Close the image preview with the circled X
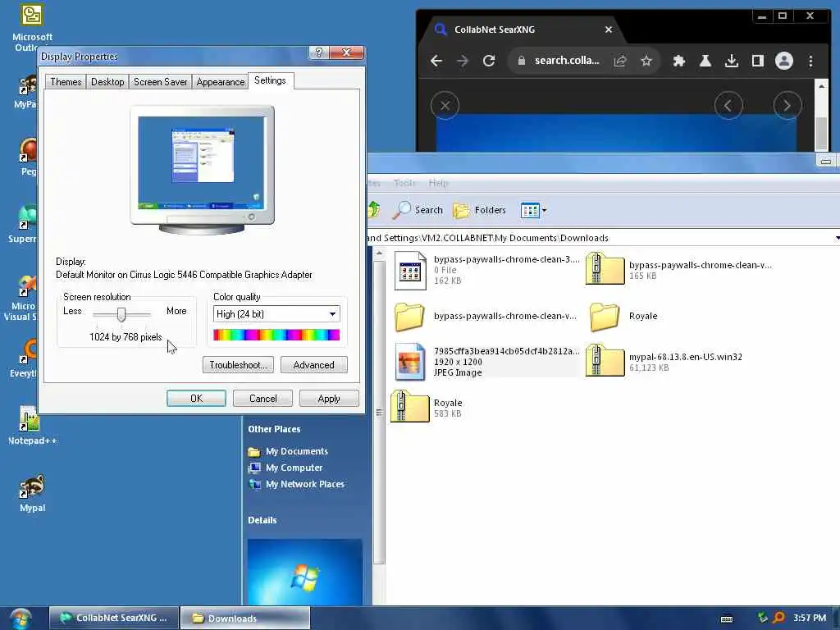Viewport: 840px width, 630px height. point(445,106)
